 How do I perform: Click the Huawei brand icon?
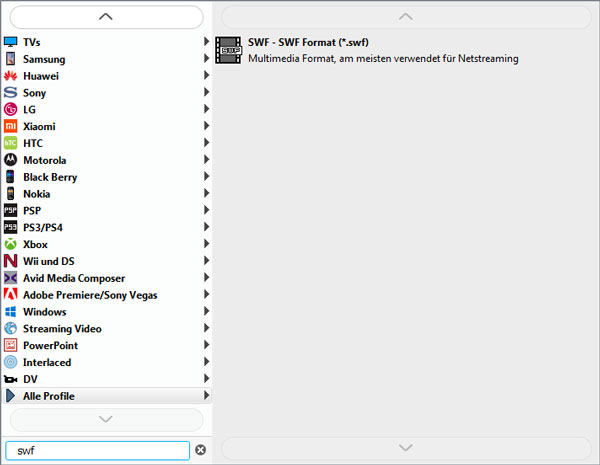(11, 76)
